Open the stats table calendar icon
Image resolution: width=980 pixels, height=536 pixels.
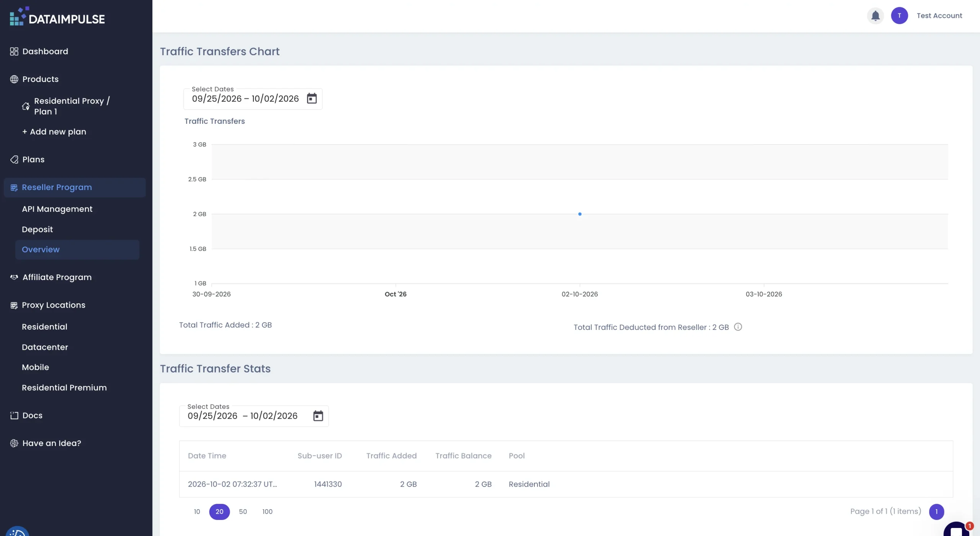click(318, 416)
